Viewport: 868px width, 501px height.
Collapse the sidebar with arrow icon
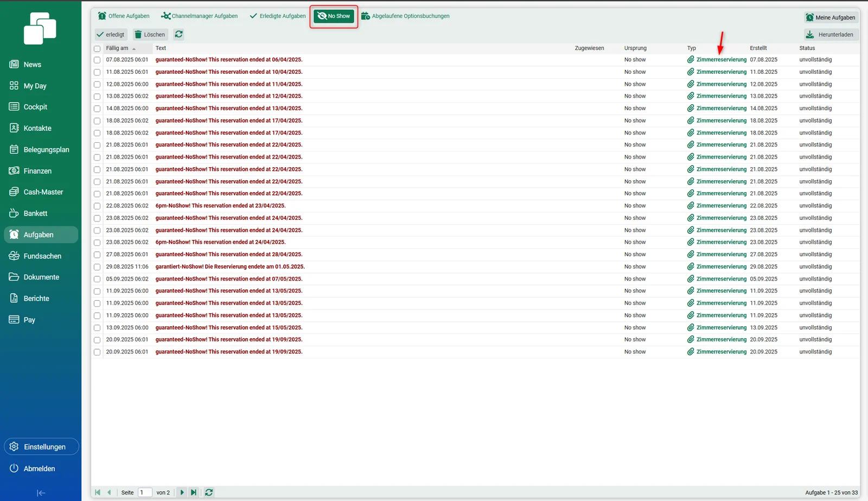(x=41, y=493)
